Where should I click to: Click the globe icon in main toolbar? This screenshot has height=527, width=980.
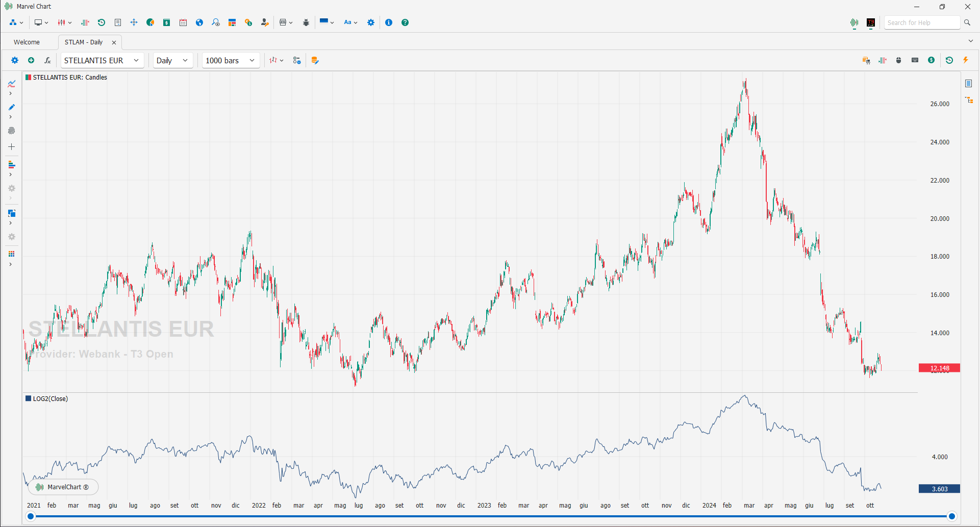pos(199,22)
